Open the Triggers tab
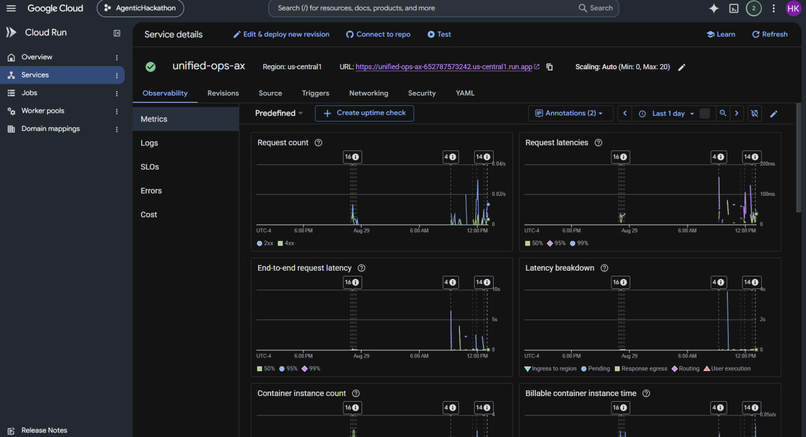The height and width of the screenshot is (437, 806). [x=316, y=93]
